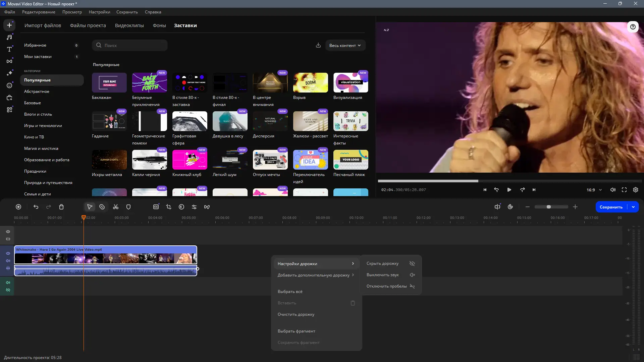Screen dimensions: 644x362
Task: Open the 'Весь контент' dropdown filter
Action: [345, 46]
